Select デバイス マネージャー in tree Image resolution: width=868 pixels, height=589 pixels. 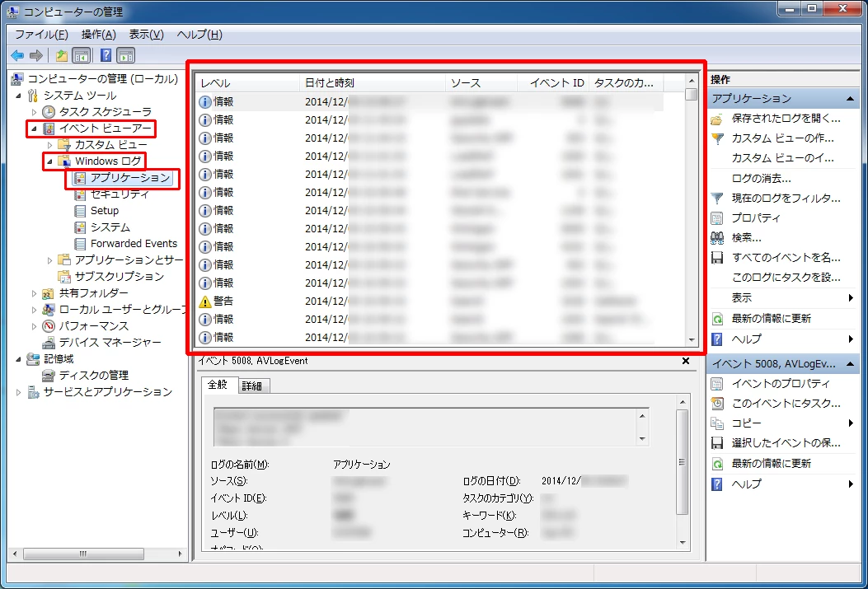tap(110, 343)
